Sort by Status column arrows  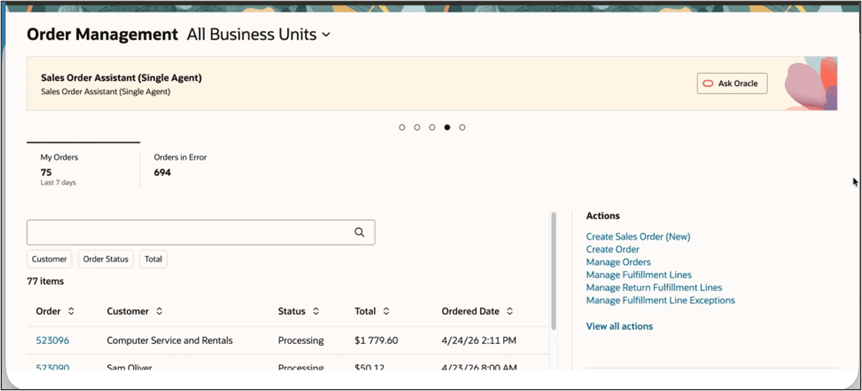[316, 311]
